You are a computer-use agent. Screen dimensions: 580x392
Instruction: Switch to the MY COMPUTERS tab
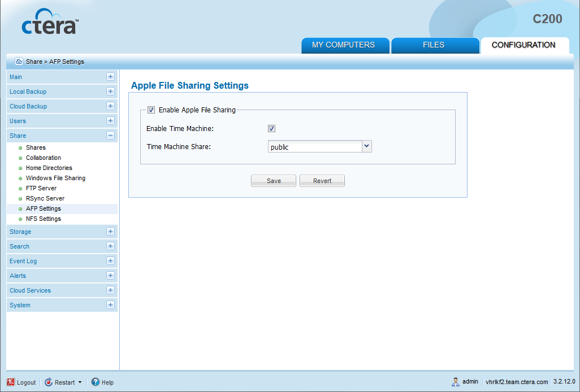point(345,45)
